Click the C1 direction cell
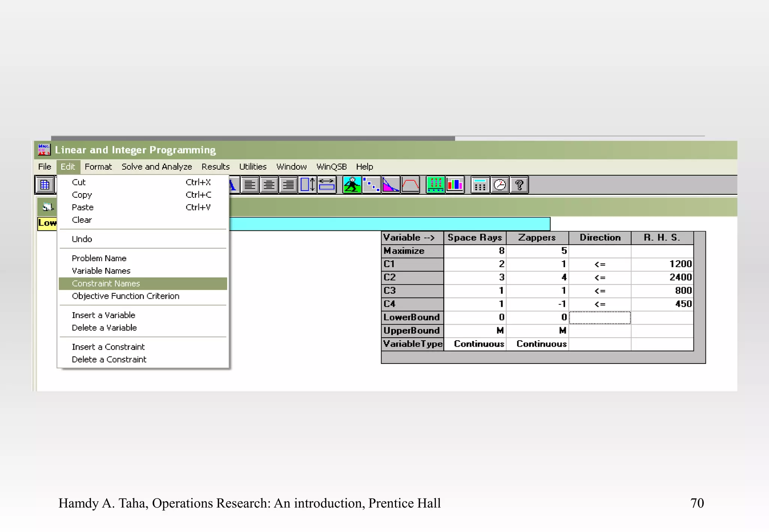The height and width of the screenshot is (532, 769). pos(600,264)
